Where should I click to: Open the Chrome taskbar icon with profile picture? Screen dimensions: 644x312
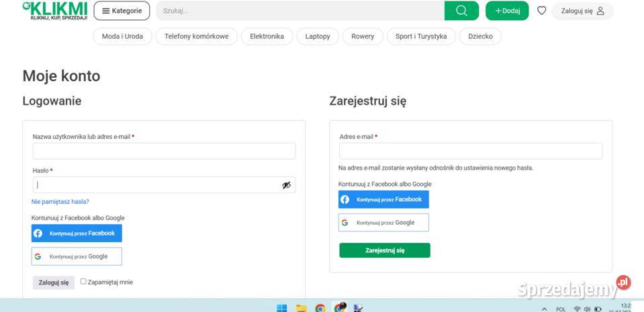click(x=340, y=307)
